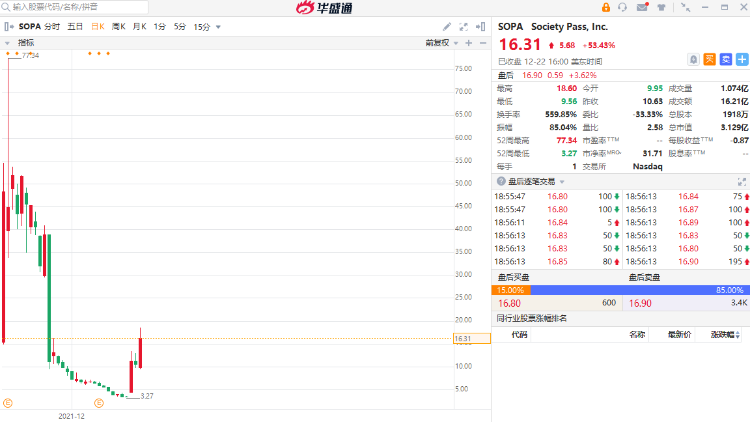The width and height of the screenshot is (750, 422).
Task: Select the 15分 chart interval
Action: click(x=201, y=27)
